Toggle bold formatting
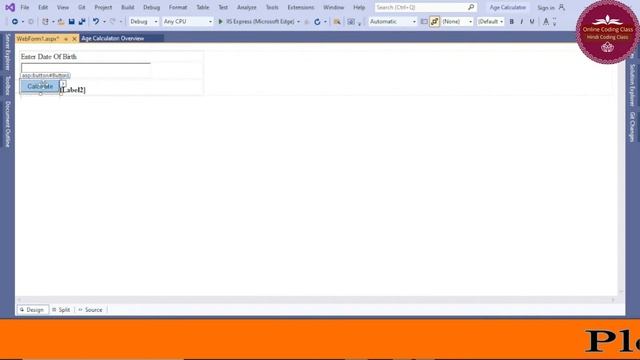 511,22
